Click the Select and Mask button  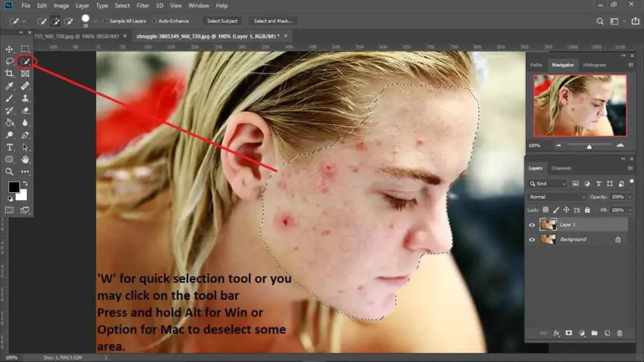pyautogui.click(x=272, y=21)
